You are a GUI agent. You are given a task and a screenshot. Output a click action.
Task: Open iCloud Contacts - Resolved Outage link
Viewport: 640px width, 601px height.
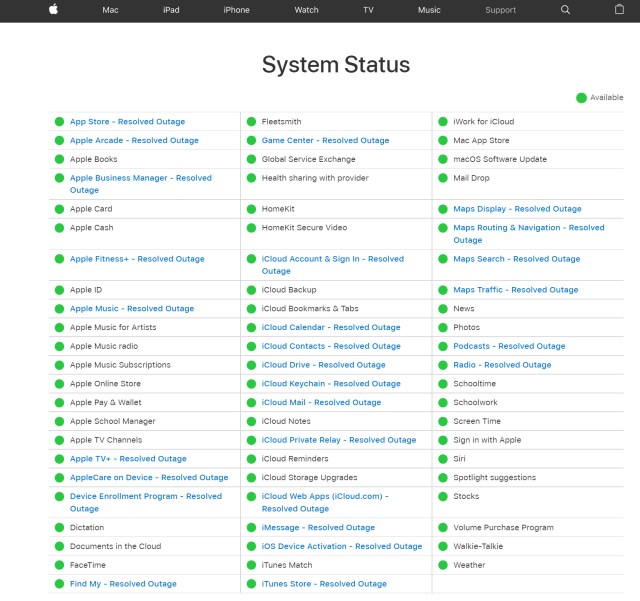[x=331, y=346]
